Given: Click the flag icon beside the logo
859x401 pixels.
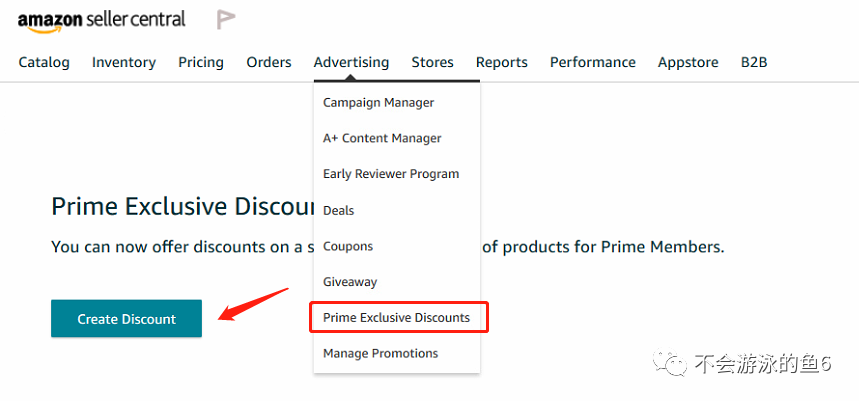Looking at the screenshot, I should [x=226, y=19].
